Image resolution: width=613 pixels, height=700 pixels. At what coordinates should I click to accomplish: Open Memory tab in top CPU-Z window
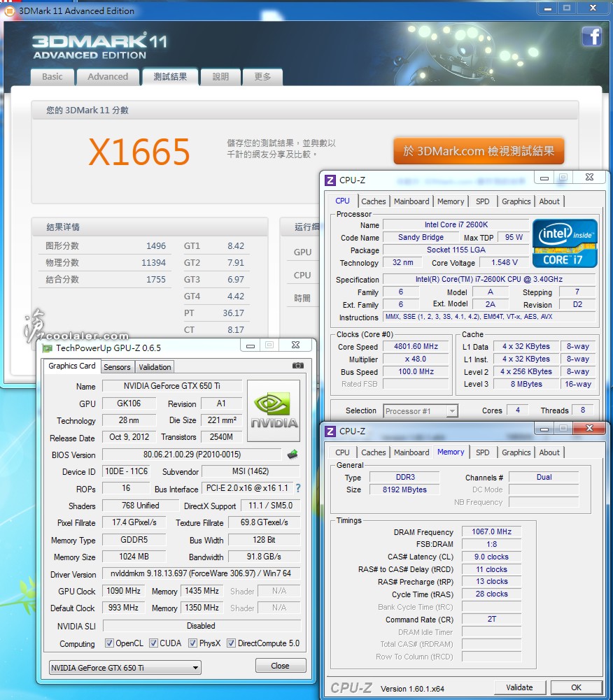pyautogui.click(x=451, y=201)
